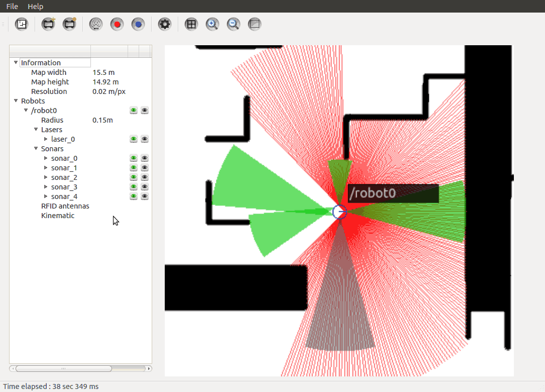545x392 pixels.
Task: Click the Kinematic tree entry
Action: (x=57, y=216)
